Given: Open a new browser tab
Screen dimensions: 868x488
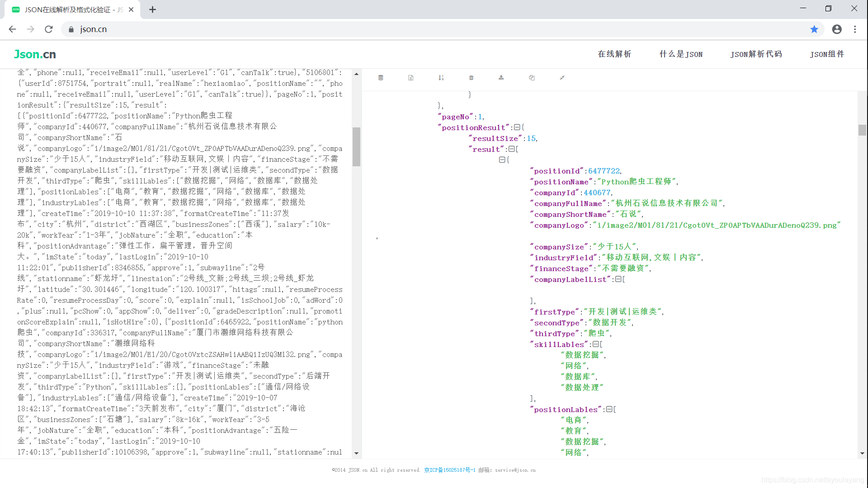Looking at the screenshot, I should tap(153, 9).
